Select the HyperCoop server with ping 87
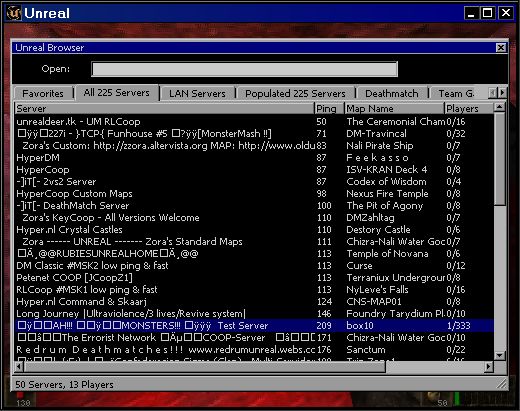 click(254, 170)
